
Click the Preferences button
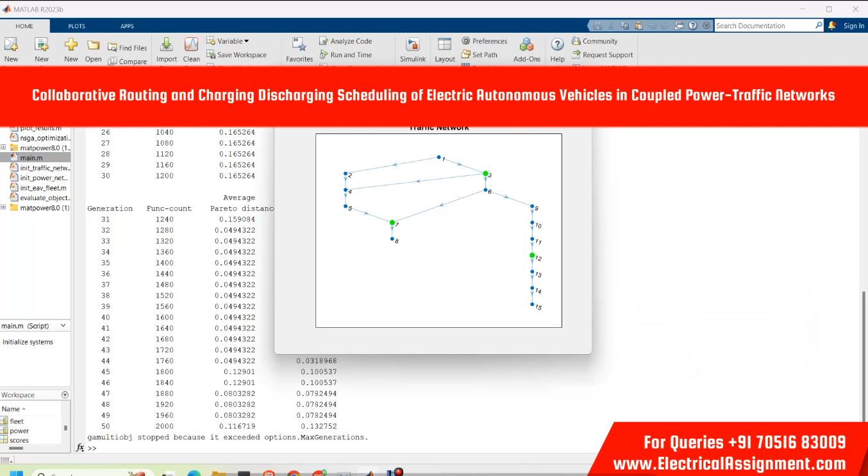point(485,41)
